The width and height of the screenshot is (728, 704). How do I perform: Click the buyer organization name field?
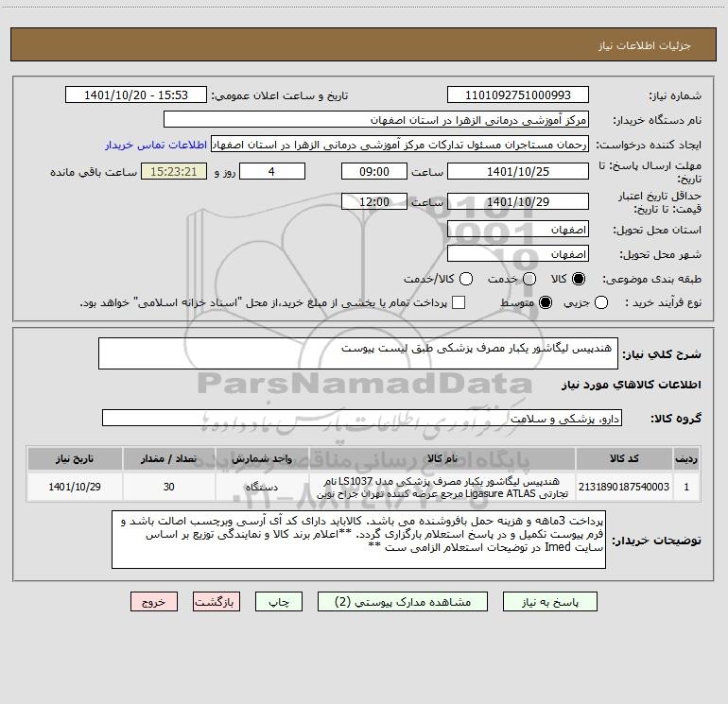[x=376, y=120]
